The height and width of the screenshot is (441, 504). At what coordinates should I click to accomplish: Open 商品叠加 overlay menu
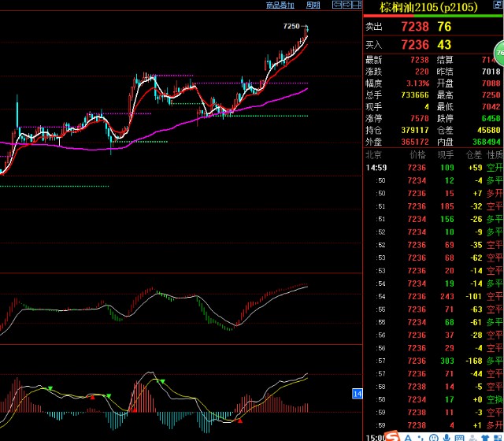[280, 5]
